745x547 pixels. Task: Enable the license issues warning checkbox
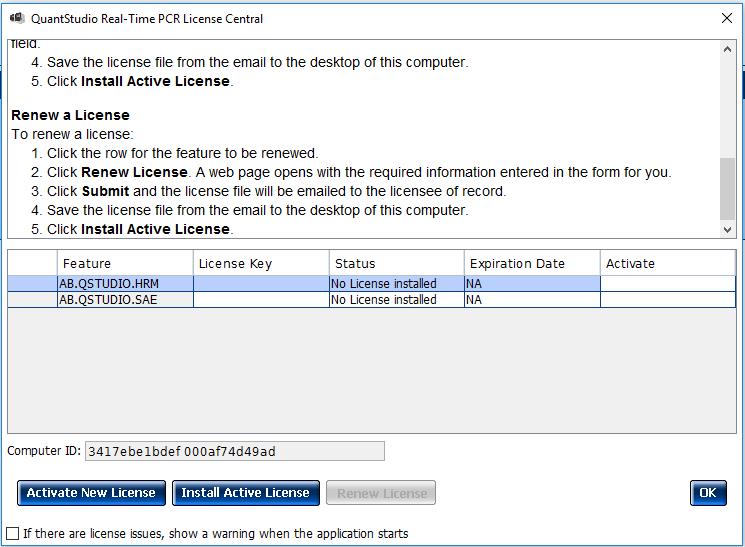coord(13,533)
